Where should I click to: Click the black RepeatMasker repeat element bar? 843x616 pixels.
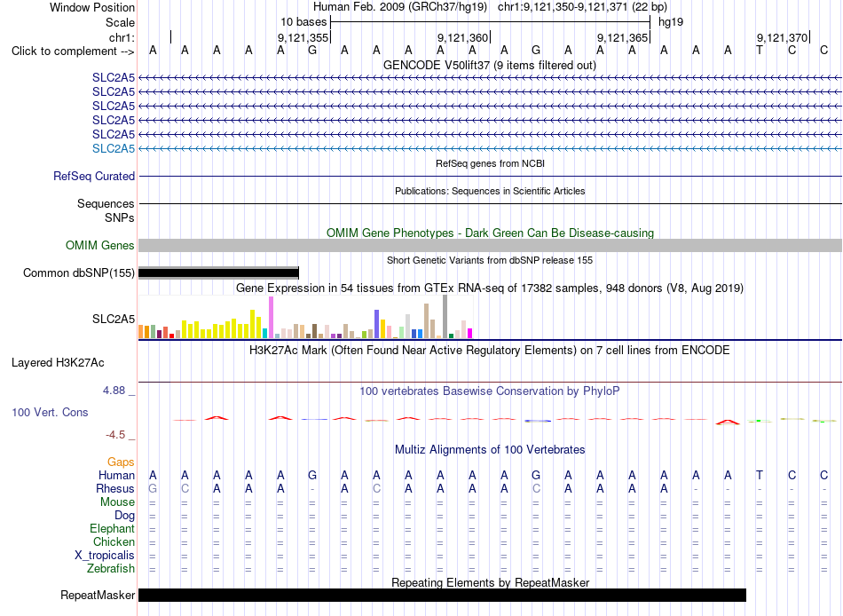[x=443, y=595]
